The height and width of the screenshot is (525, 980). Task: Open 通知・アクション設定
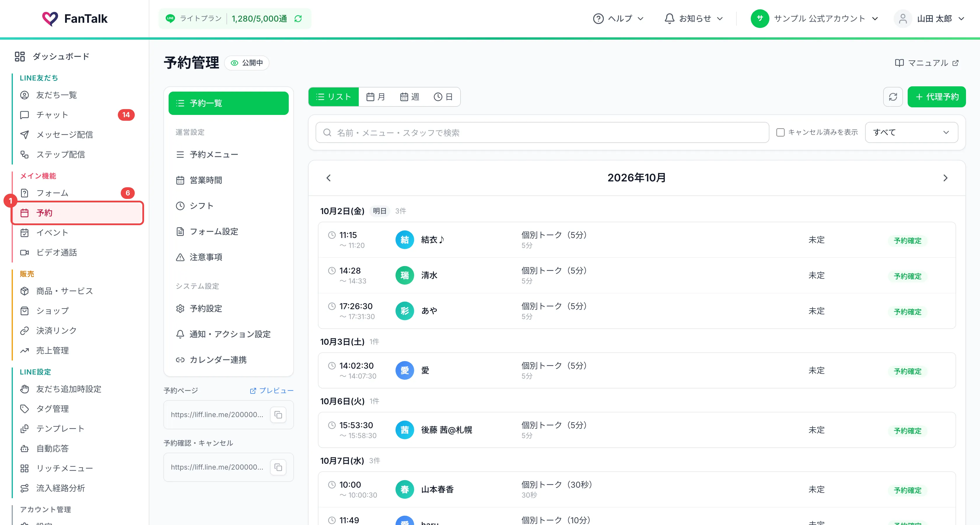(228, 334)
